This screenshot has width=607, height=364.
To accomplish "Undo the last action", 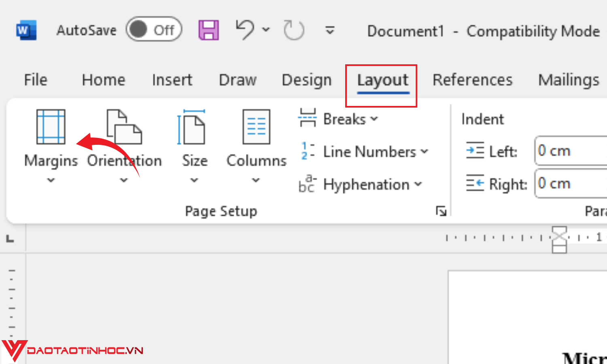I will pyautogui.click(x=245, y=30).
